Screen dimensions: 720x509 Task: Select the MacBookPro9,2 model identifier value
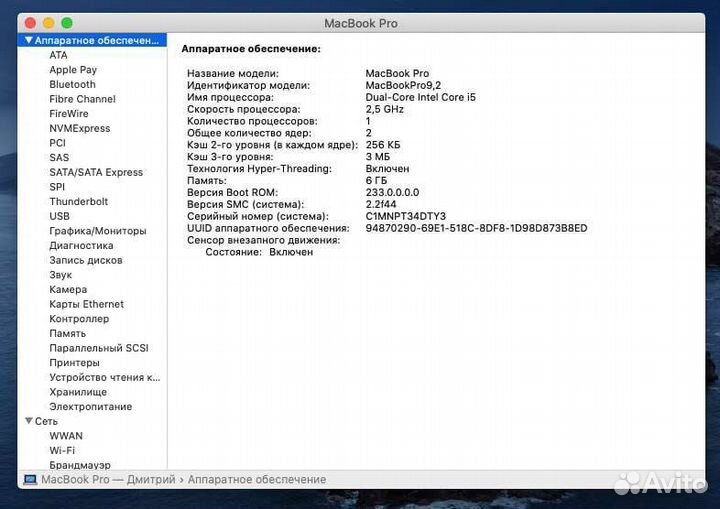(x=403, y=85)
